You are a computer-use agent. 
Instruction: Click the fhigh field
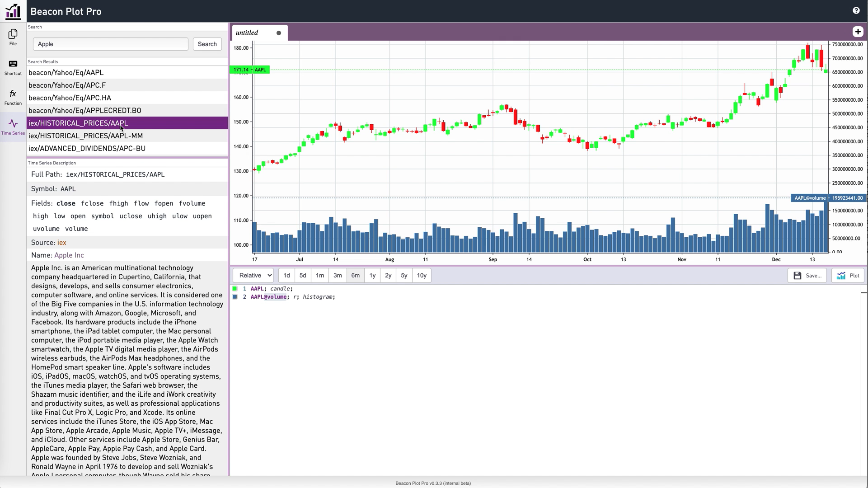(119, 203)
